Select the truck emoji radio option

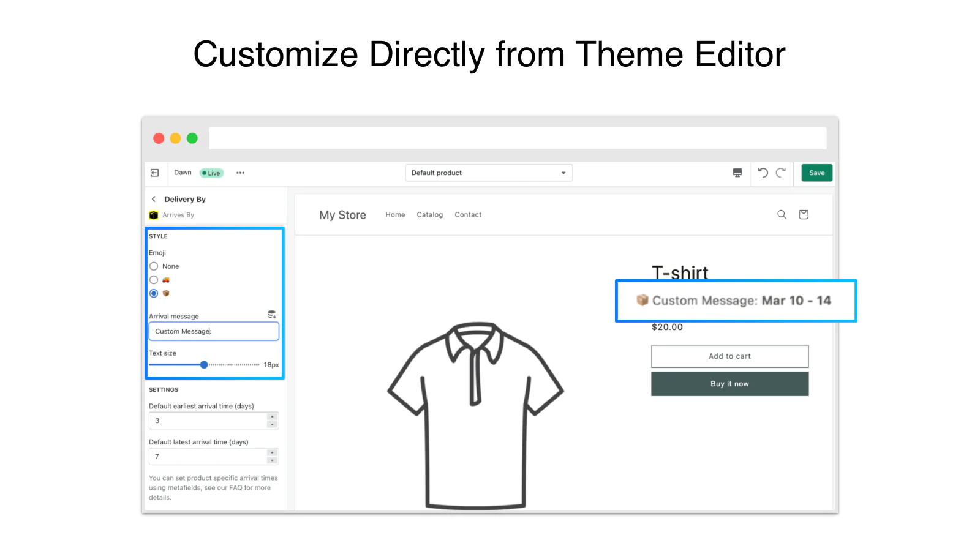coord(154,280)
